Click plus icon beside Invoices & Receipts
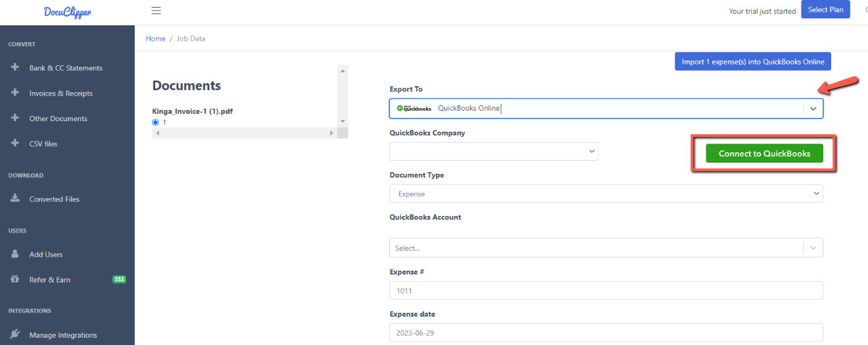 [15, 93]
